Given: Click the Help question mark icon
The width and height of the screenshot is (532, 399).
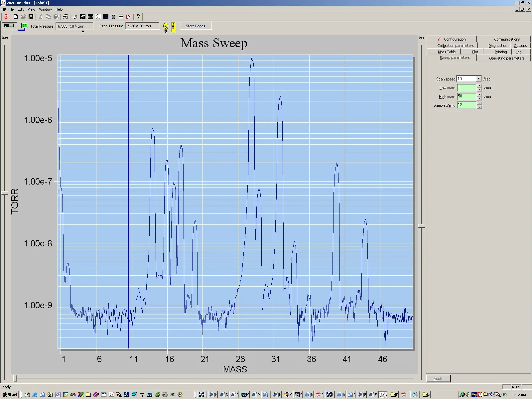Looking at the screenshot, I should (138, 17).
